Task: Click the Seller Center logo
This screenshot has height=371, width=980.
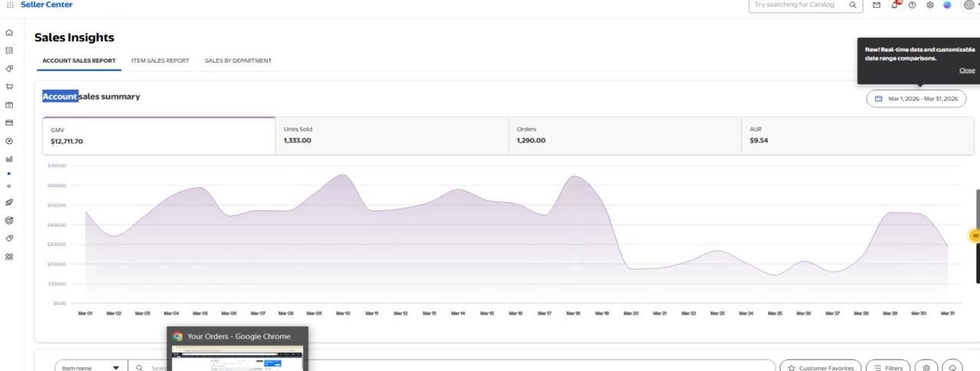Action: pyautogui.click(x=47, y=5)
